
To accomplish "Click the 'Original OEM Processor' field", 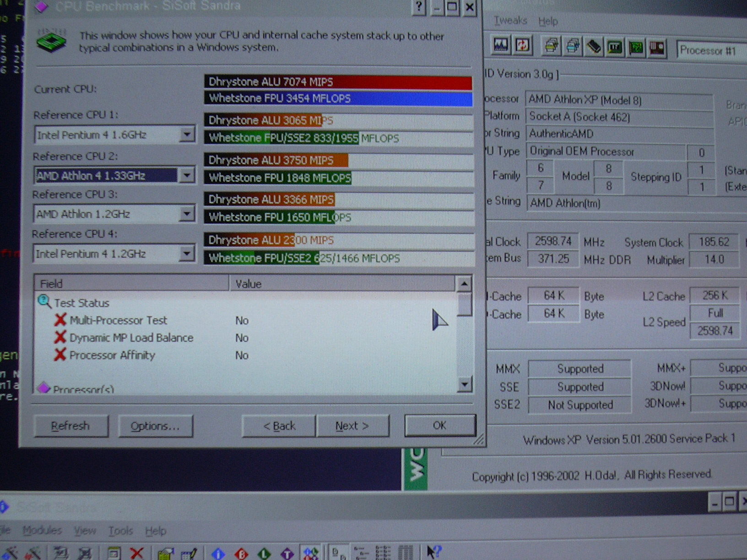I will 606,151.
